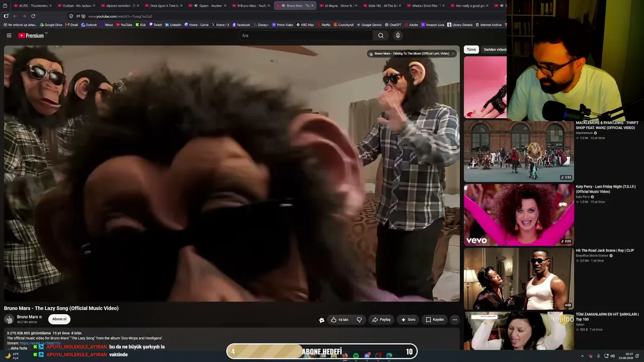Close the AC/DC Thunderstruck tab
The image size is (644, 362).
[50, 6]
